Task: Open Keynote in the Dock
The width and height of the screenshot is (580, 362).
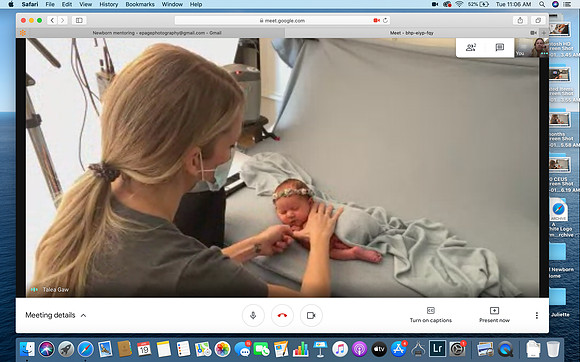Action: click(x=320, y=349)
